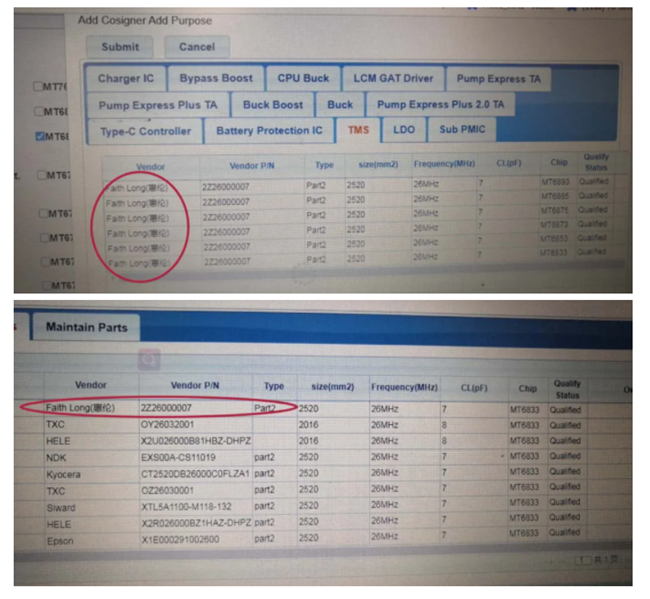Click Vendor P/N header in upper table
Screen dimensions: 650x599
(252, 166)
